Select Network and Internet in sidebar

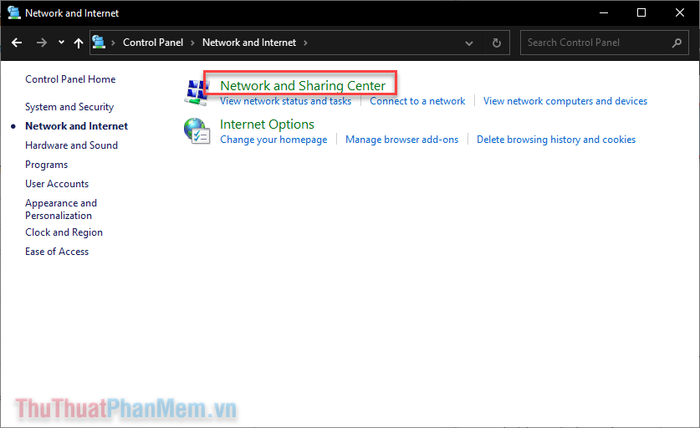(x=76, y=126)
